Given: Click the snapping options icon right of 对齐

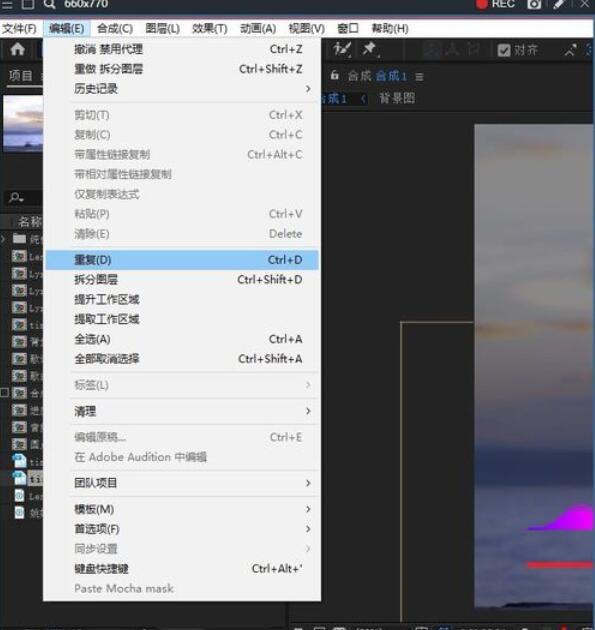Looking at the screenshot, I should coord(570,50).
